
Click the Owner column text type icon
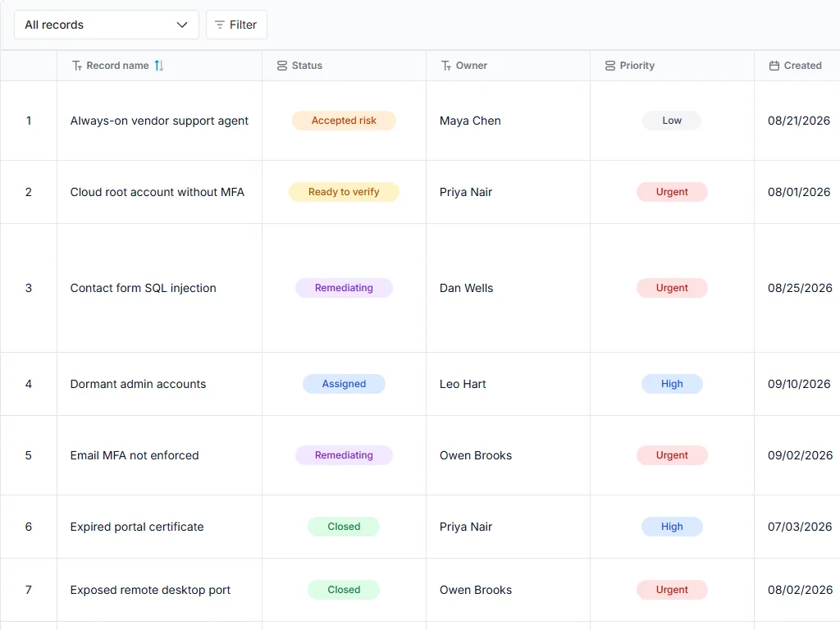(x=446, y=66)
